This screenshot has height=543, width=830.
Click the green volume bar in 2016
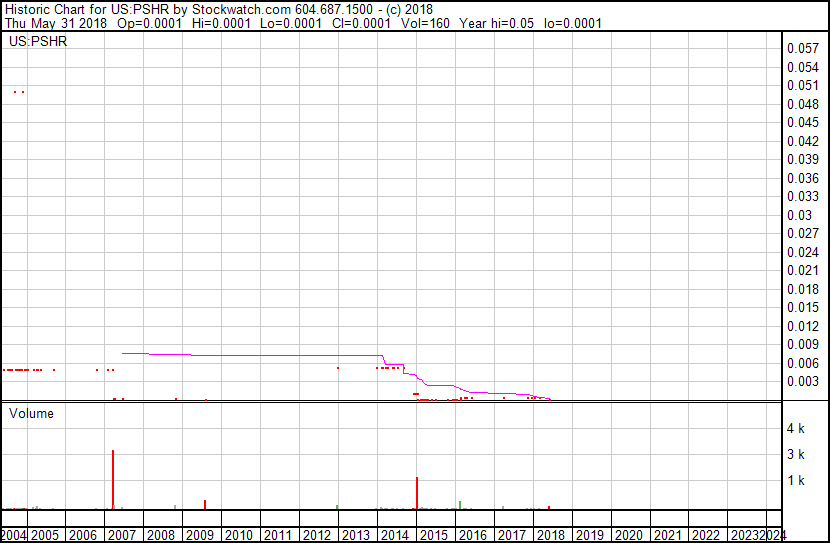[459, 504]
